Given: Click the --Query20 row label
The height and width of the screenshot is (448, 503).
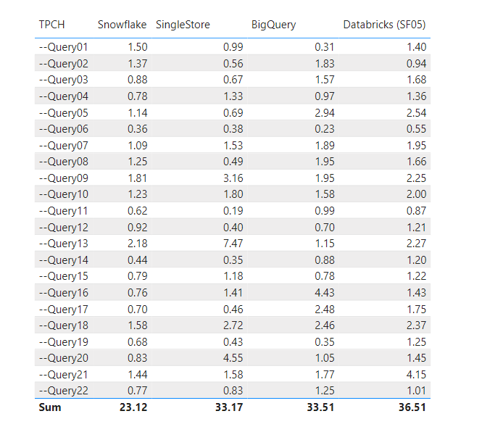Looking at the screenshot, I should (x=62, y=358).
